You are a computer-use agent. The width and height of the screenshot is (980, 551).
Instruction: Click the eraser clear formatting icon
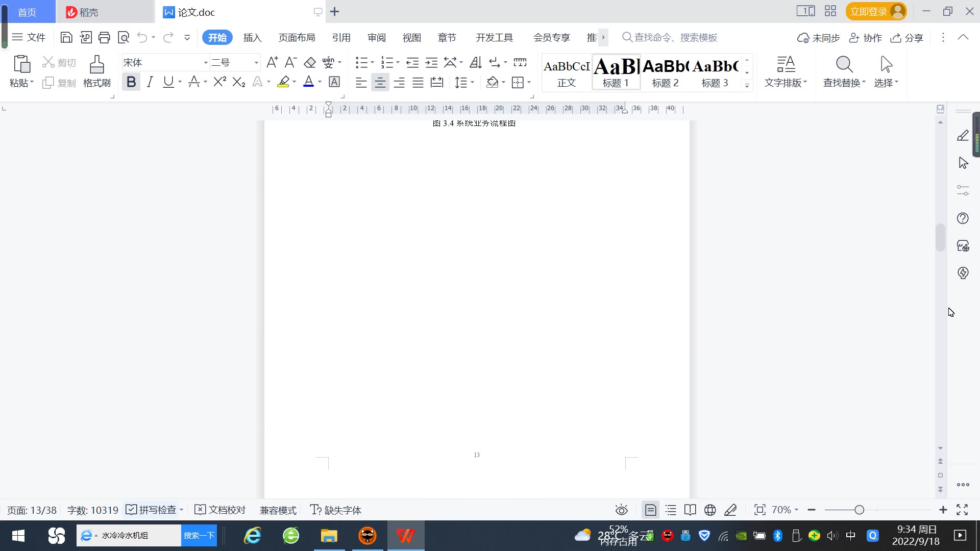tap(309, 63)
